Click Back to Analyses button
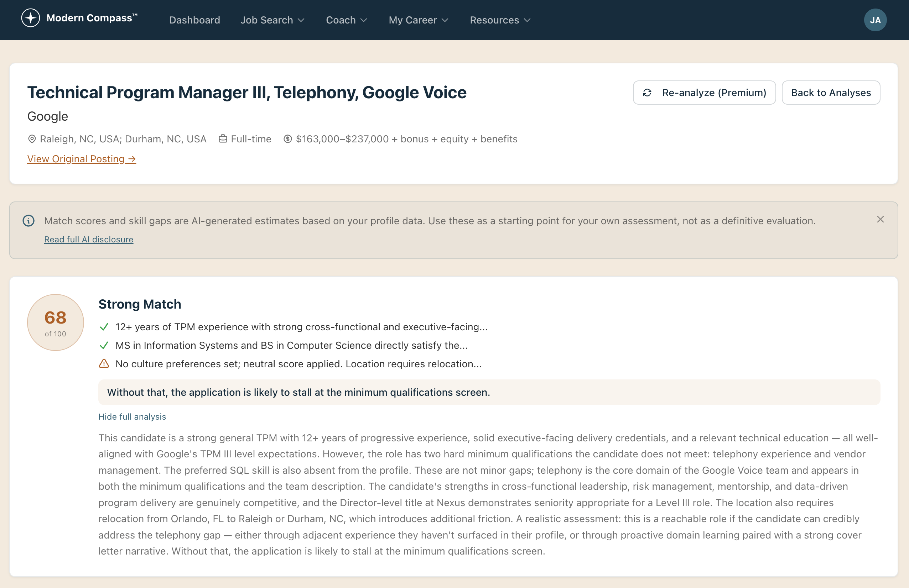909x588 pixels. click(831, 93)
